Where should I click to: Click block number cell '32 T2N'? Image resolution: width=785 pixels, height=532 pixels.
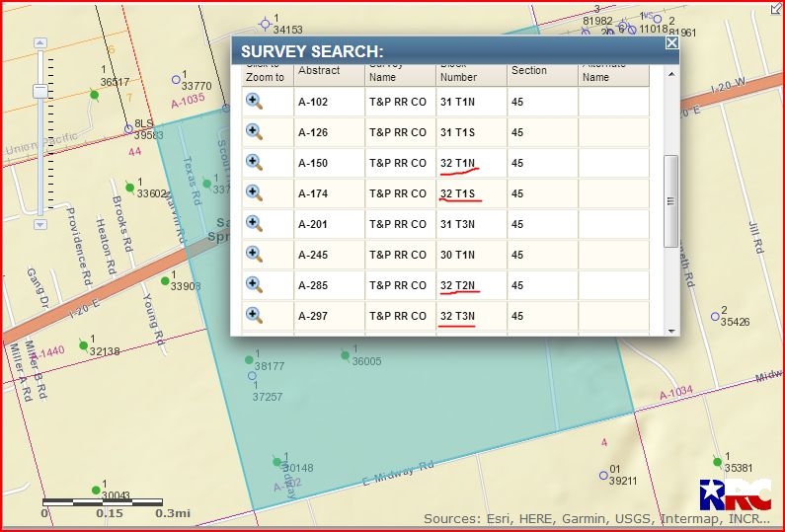(471, 285)
